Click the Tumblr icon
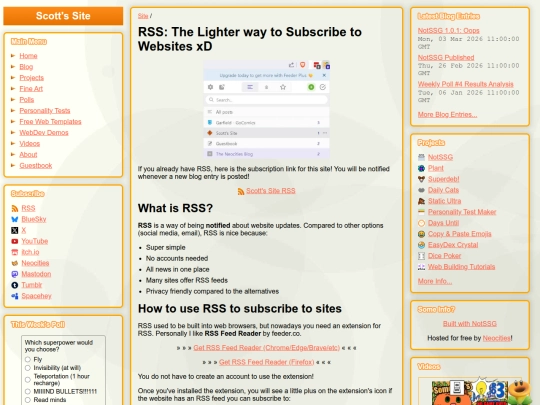This screenshot has height=405, width=540. coord(14,285)
